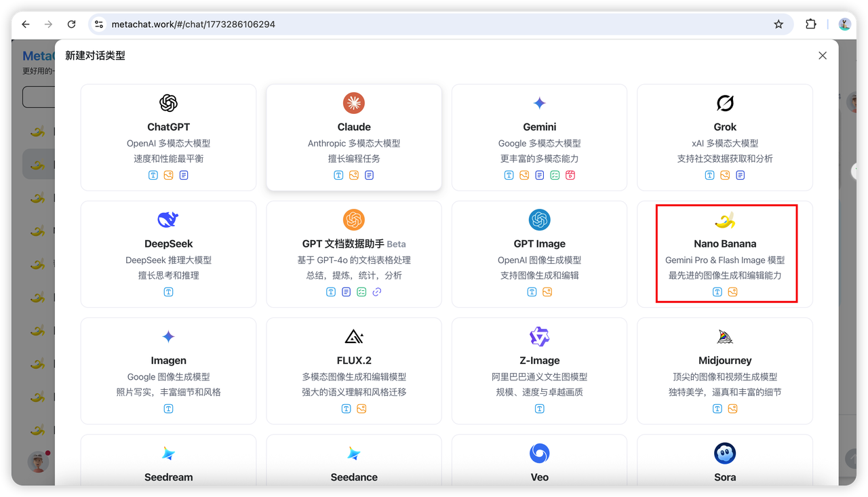Bookmark this page with the star

778,24
